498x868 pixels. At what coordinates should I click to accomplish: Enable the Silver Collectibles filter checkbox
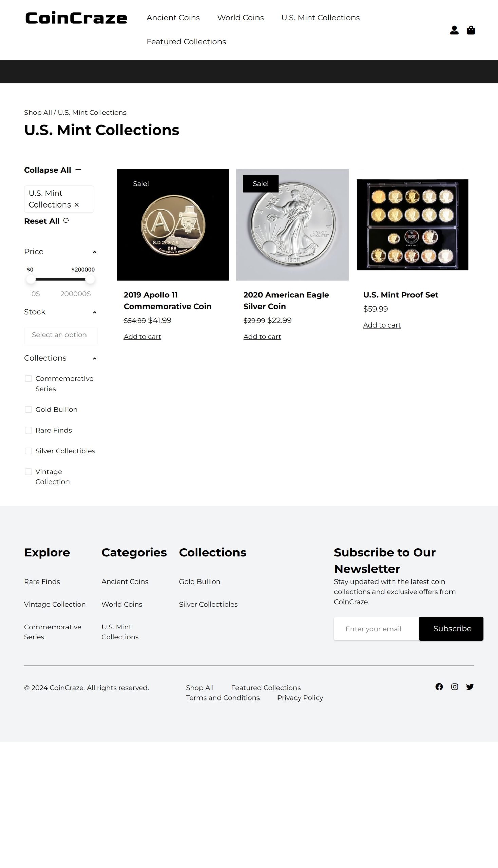[28, 451]
